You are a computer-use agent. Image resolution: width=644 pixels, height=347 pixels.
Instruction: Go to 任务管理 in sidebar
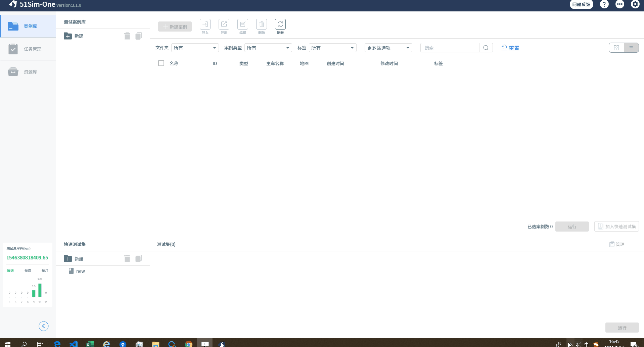point(28,49)
